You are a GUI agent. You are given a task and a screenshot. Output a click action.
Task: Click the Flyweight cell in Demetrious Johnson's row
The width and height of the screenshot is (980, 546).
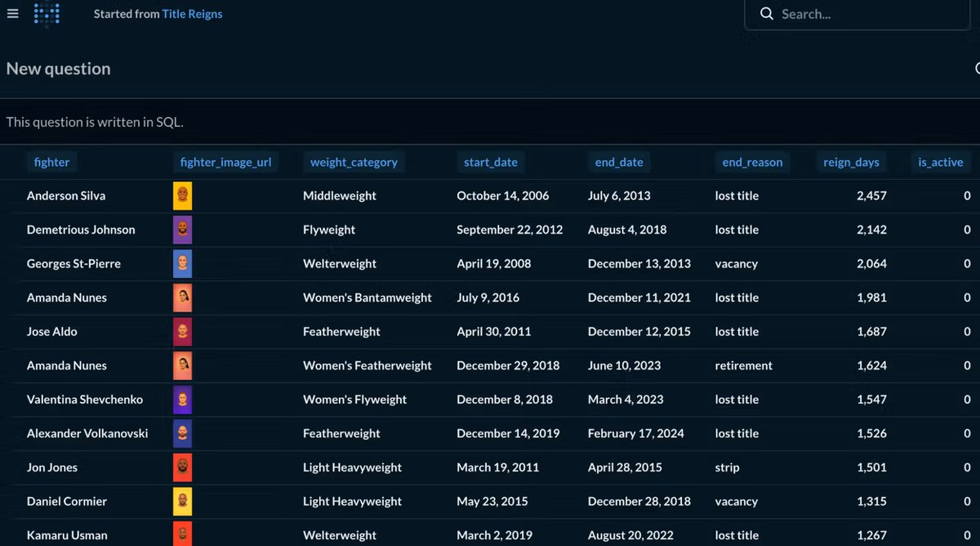click(x=329, y=230)
